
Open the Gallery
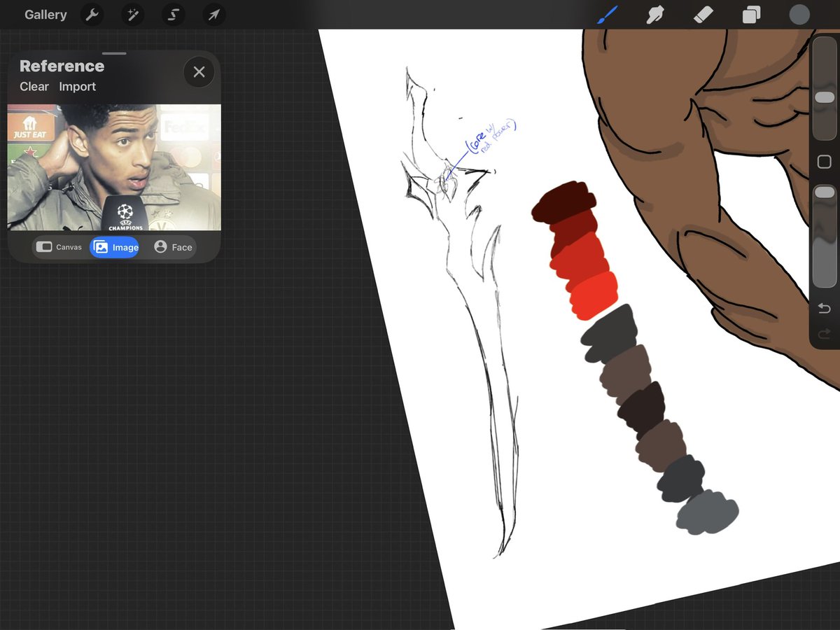click(x=45, y=15)
